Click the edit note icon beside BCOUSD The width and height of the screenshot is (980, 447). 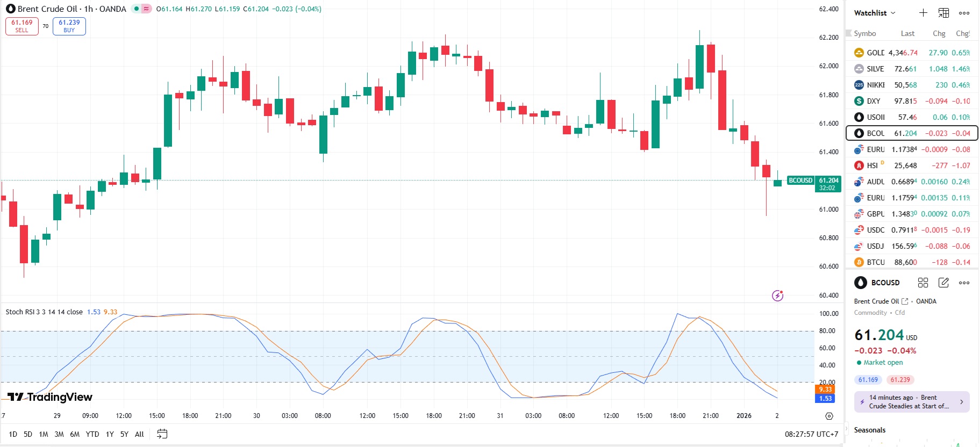943,283
